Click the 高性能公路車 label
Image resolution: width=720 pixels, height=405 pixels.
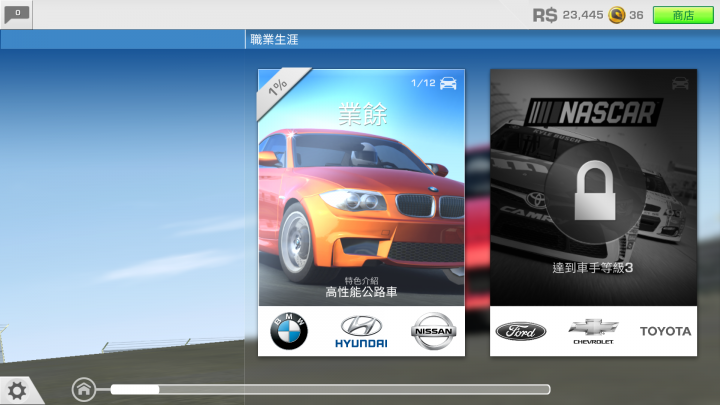361,292
